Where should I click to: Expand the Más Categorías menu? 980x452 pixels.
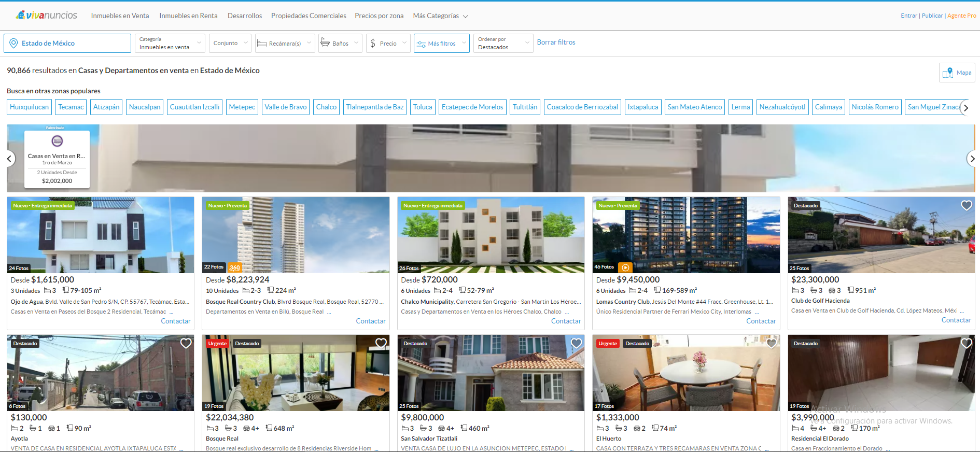coord(440,16)
